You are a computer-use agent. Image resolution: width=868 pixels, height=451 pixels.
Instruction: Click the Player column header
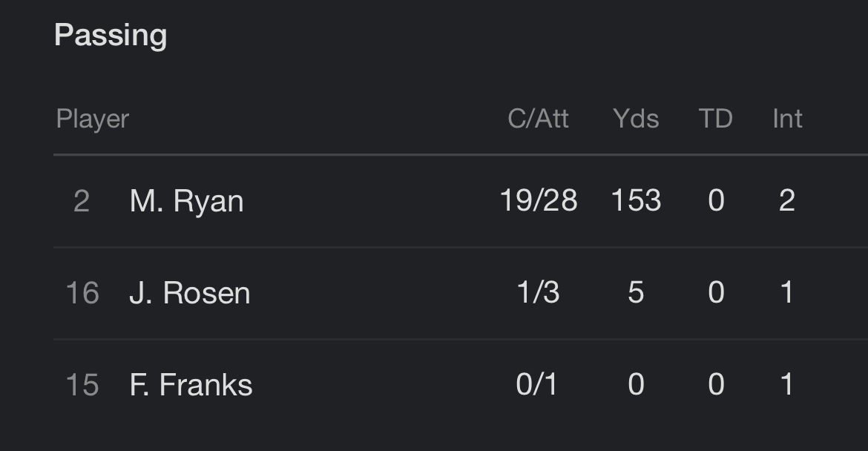(93, 119)
